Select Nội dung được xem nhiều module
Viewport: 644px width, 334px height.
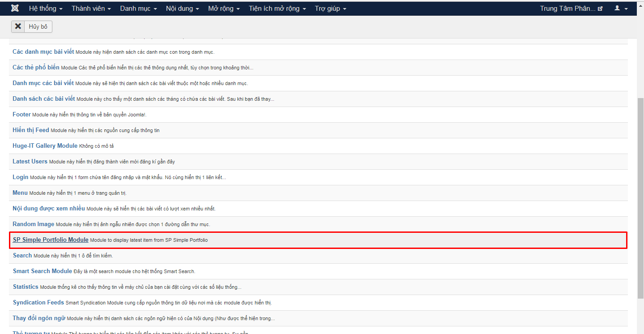pos(49,208)
